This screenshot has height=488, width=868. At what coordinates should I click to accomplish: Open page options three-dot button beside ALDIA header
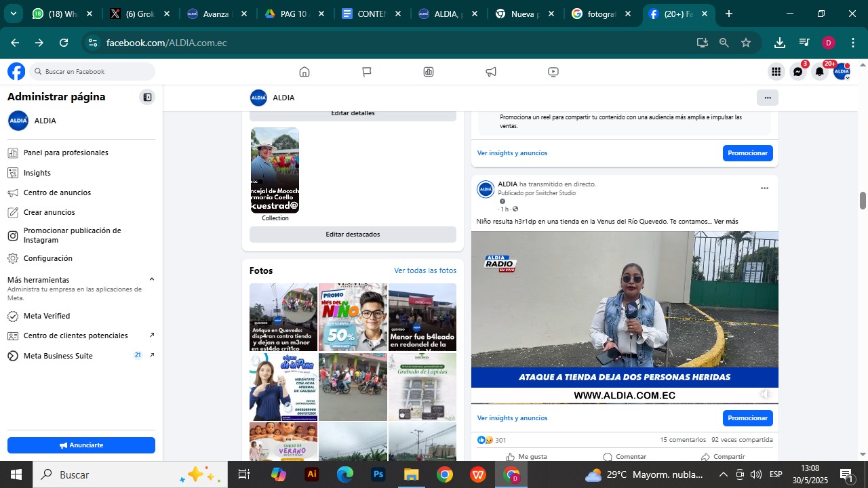pyautogui.click(x=768, y=98)
